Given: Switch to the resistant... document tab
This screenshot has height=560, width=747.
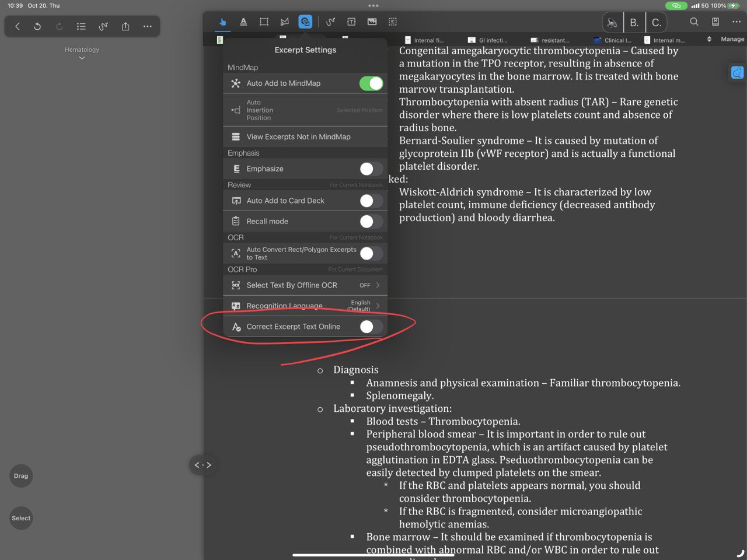Looking at the screenshot, I should 550,40.
